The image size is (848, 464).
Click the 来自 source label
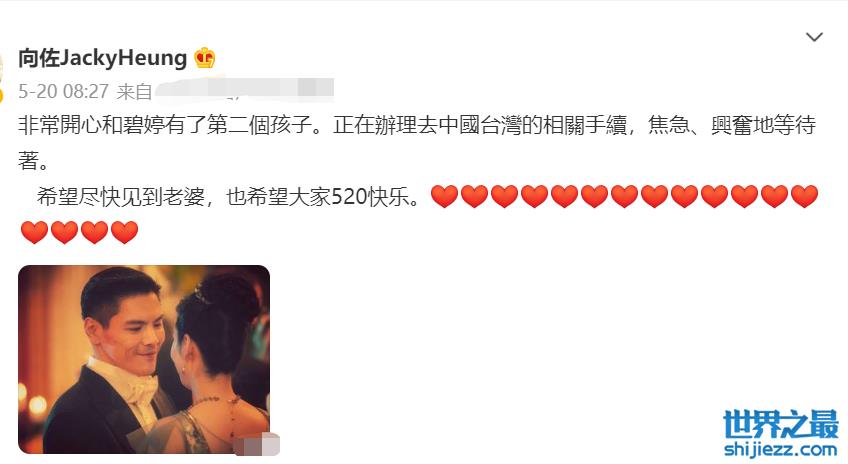(134, 91)
